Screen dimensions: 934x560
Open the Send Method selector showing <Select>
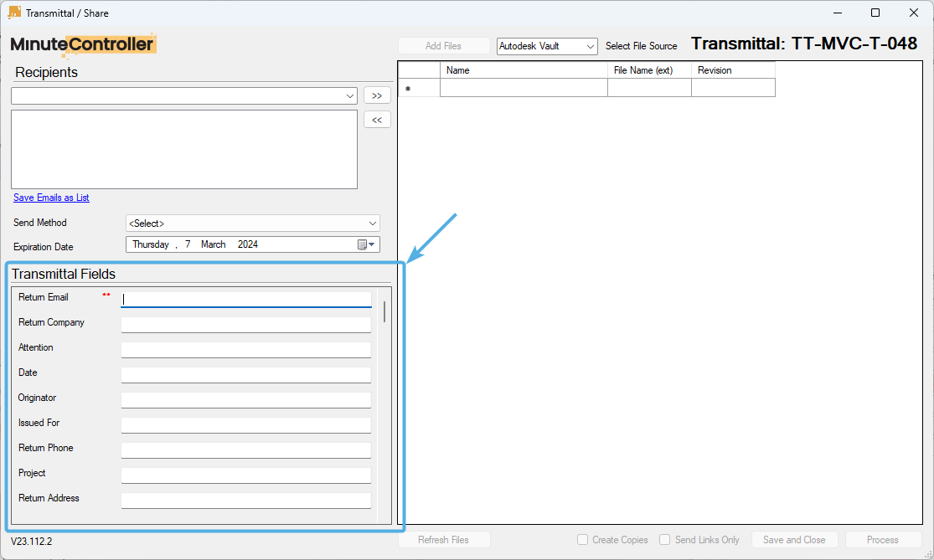click(251, 223)
